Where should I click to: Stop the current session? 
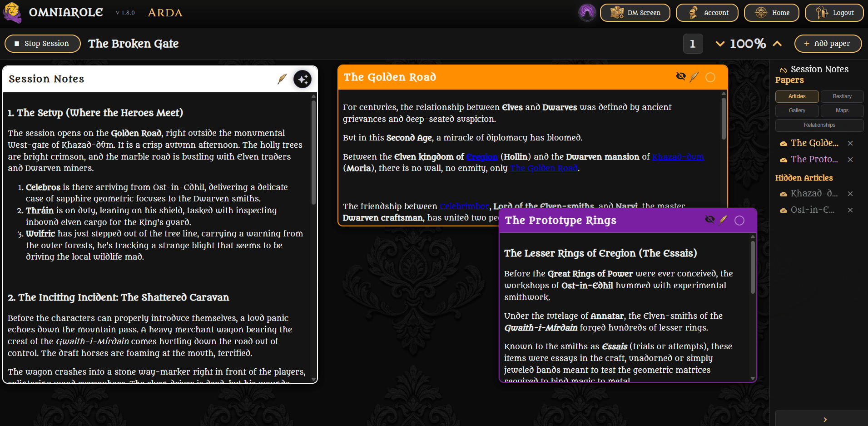pos(43,44)
